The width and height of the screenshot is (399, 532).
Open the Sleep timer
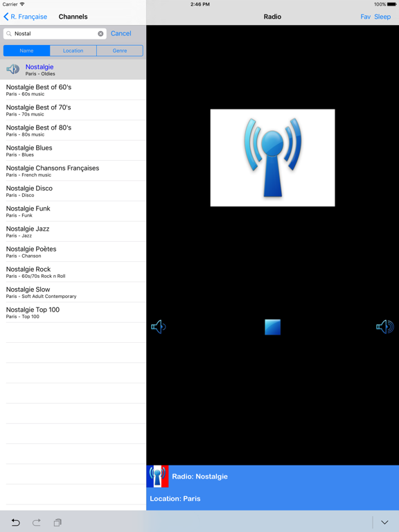(382, 17)
